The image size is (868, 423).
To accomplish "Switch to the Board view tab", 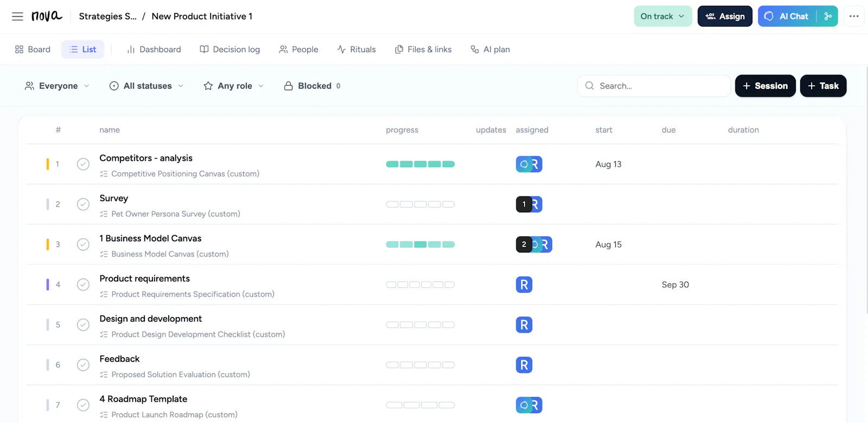I will click(33, 49).
